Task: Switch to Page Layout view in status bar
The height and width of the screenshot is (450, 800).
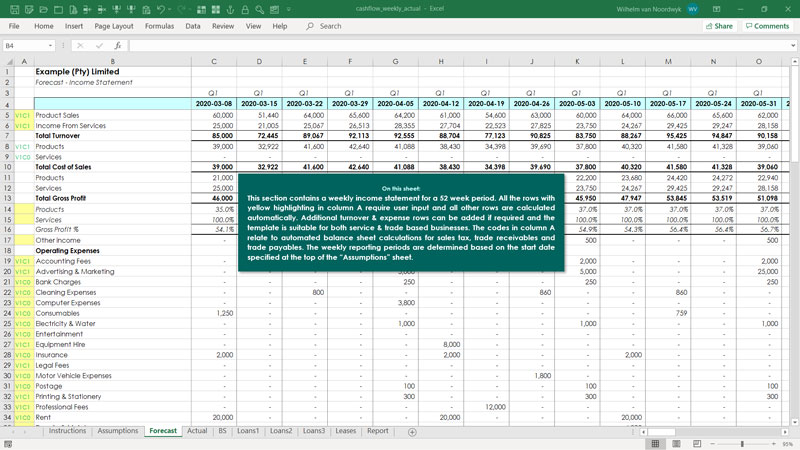Action: click(676, 444)
